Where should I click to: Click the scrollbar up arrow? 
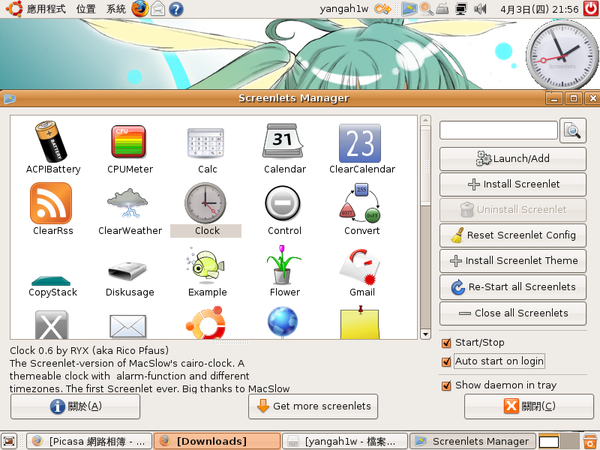tap(425, 120)
